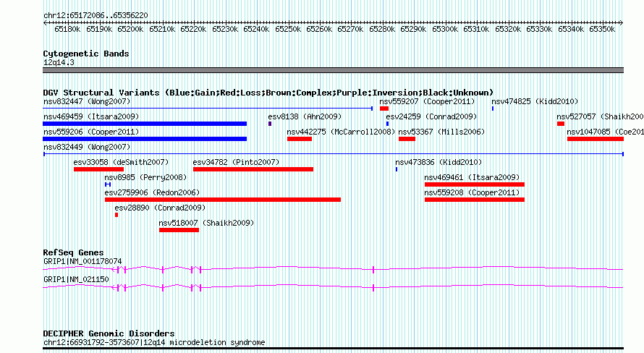Screen dimensions: 644x353
Task: Click the esv33058 (deSmith2007) red loss bar
Action: click(x=98, y=169)
